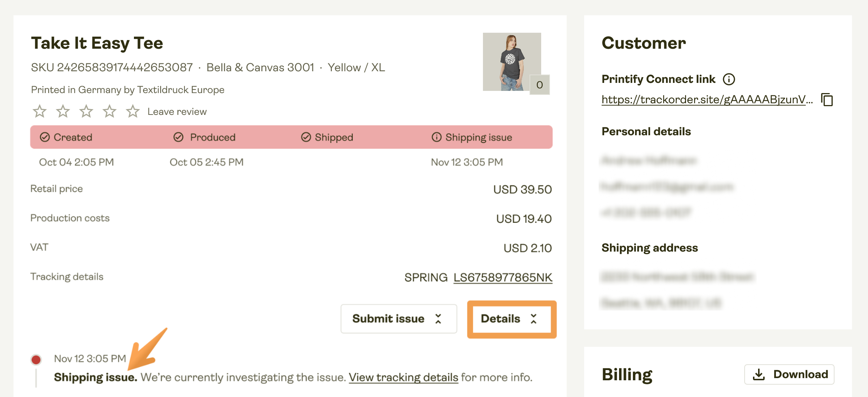Click the Leave review link
Viewport: 868px width, 397px height.
point(177,112)
